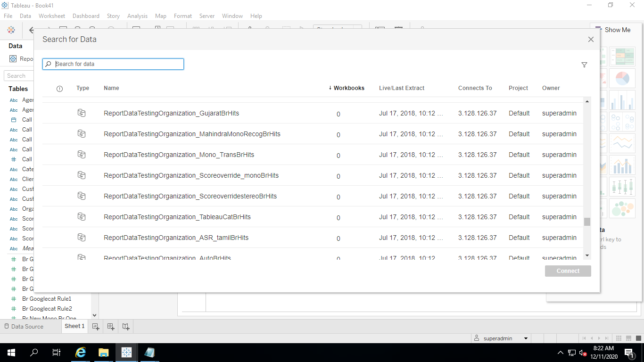Click the Windows Start button

click(x=11, y=352)
